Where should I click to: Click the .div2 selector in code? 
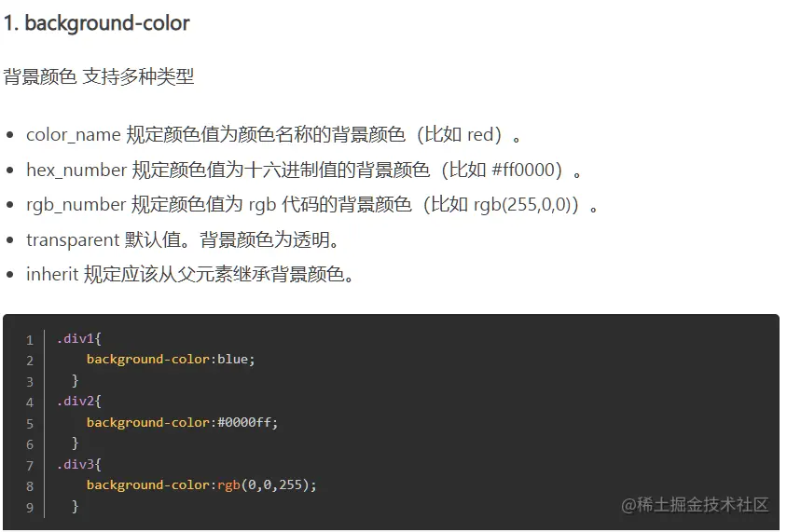[x=75, y=402]
